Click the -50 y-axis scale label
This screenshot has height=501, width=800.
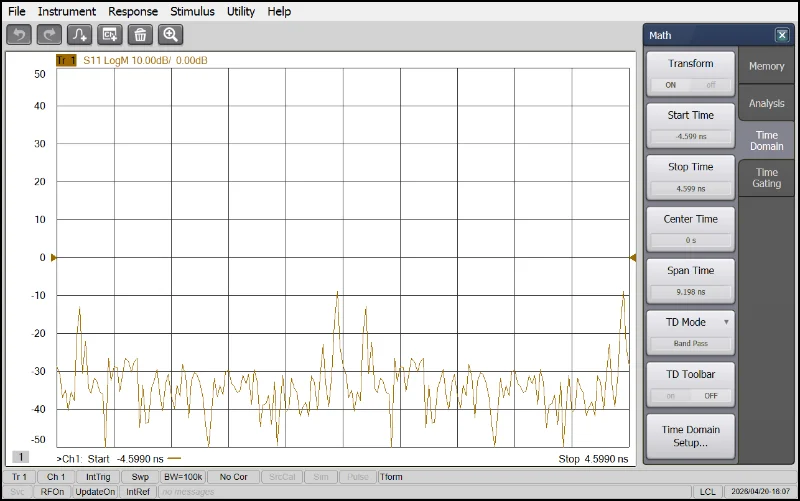(38, 439)
